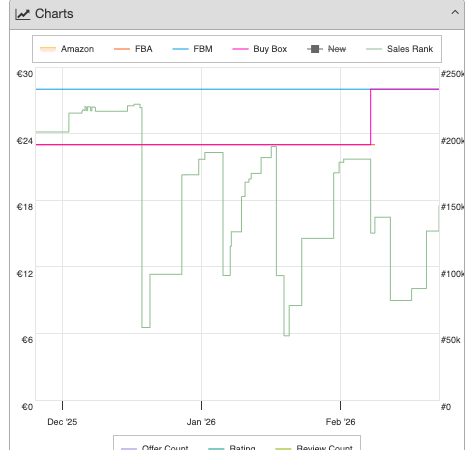Click the Dec '25 axis label
The height and width of the screenshot is (450, 474).
(x=62, y=422)
